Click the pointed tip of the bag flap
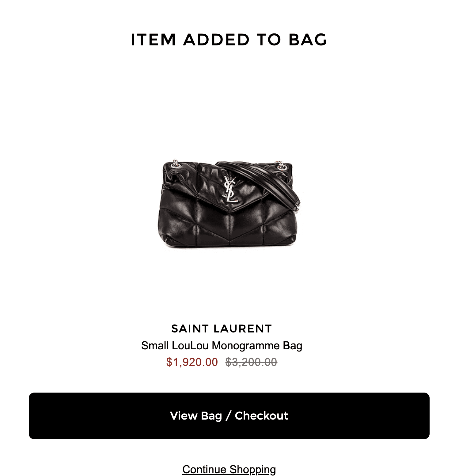 (x=230, y=211)
